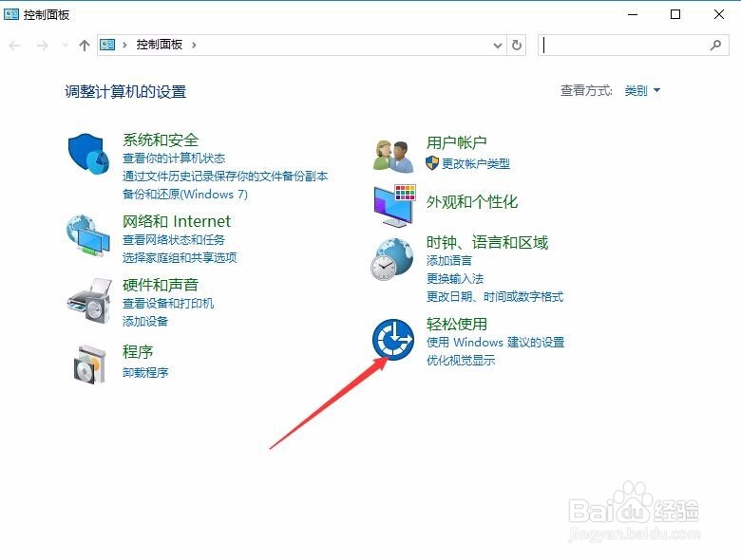
Task: Click 优化视觉显示 link
Action: (461, 361)
